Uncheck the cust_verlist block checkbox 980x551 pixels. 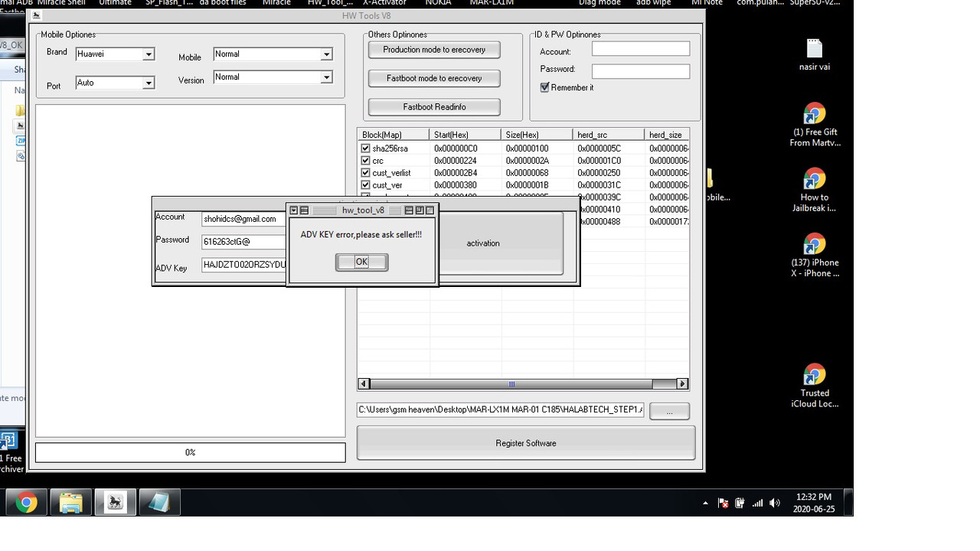(365, 173)
